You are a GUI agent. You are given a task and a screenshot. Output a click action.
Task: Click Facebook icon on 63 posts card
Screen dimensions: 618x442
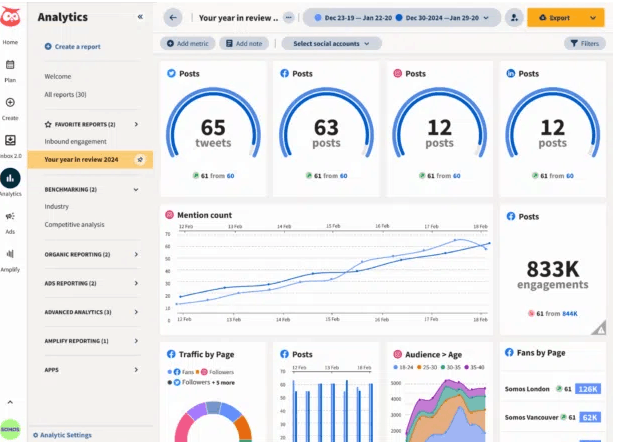(x=284, y=73)
